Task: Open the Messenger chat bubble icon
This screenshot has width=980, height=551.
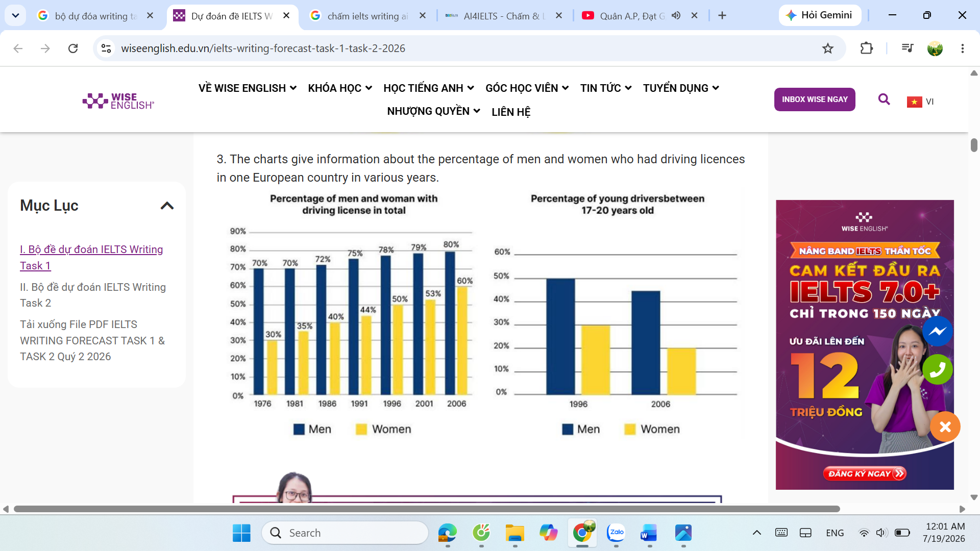Action: (x=938, y=332)
